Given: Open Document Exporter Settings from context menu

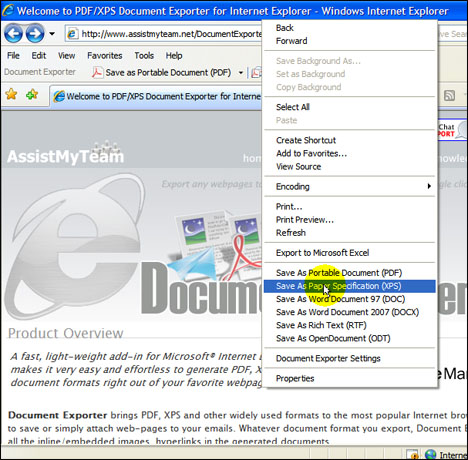Looking at the screenshot, I should click(x=350, y=358).
